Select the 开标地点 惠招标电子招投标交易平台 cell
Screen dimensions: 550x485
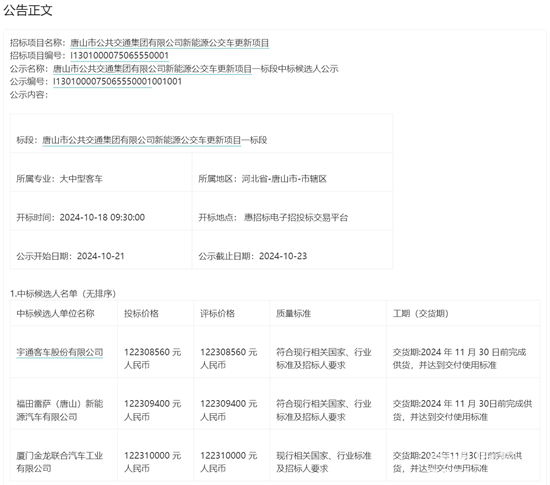click(292, 211)
